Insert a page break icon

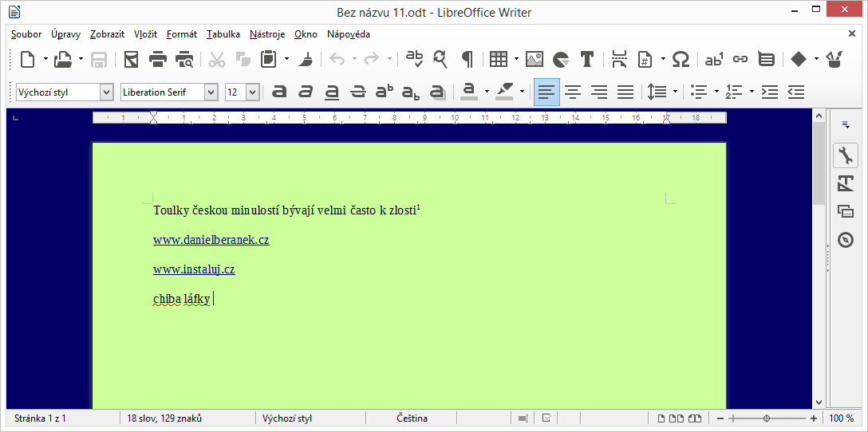619,59
